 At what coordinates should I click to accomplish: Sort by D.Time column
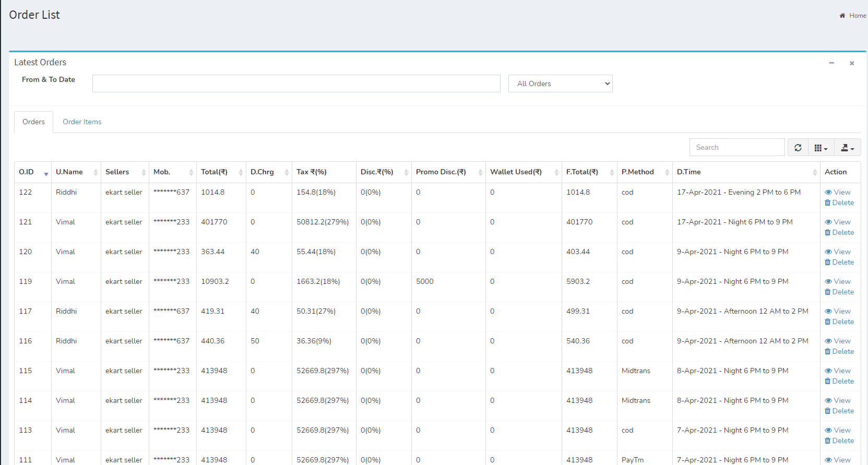point(746,172)
